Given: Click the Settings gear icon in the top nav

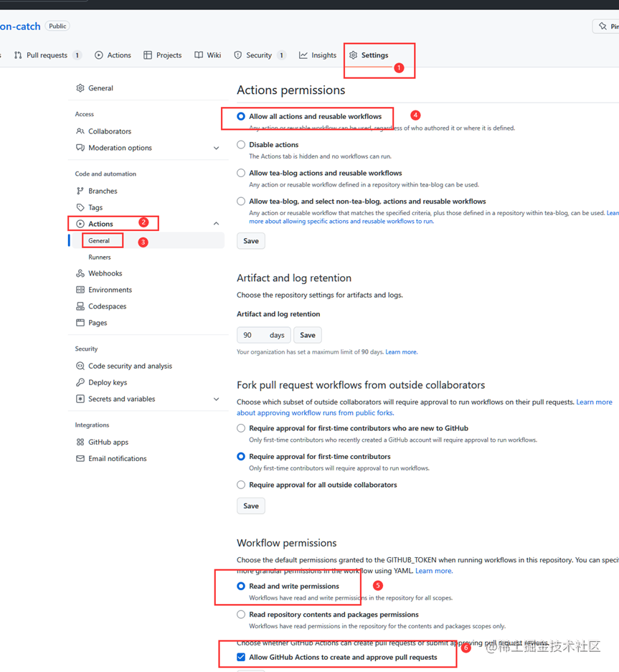Looking at the screenshot, I should coord(353,55).
